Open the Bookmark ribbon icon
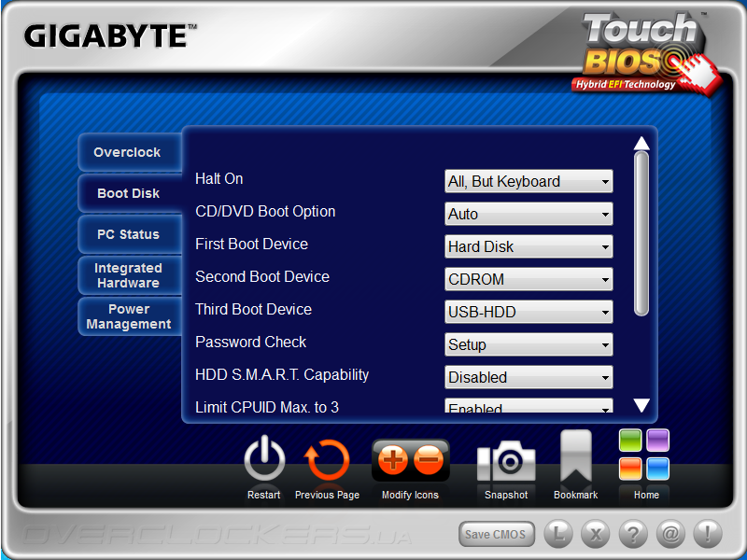Screen dimensions: 747x560 [x=575, y=456]
